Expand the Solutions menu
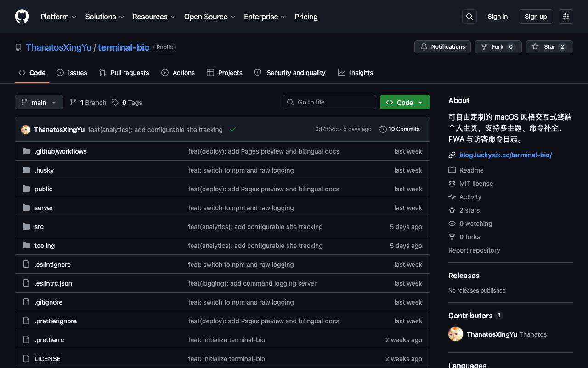The image size is (588, 368). pyautogui.click(x=105, y=17)
